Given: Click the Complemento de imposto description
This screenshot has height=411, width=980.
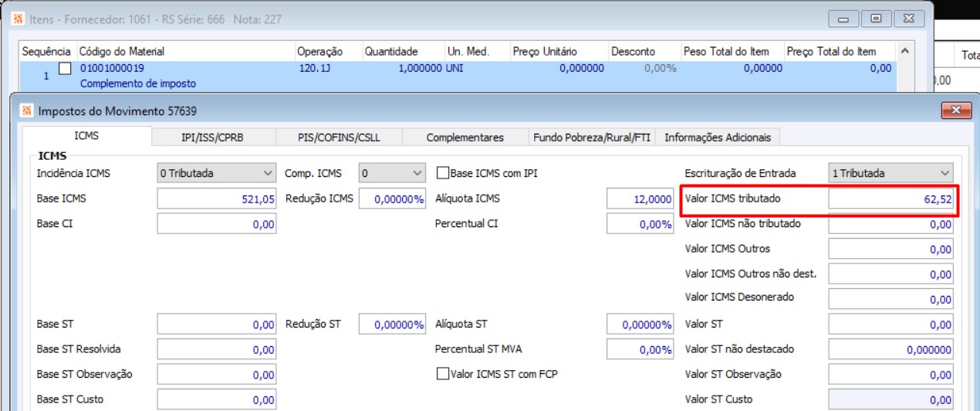Looking at the screenshot, I should (x=138, y=83).
